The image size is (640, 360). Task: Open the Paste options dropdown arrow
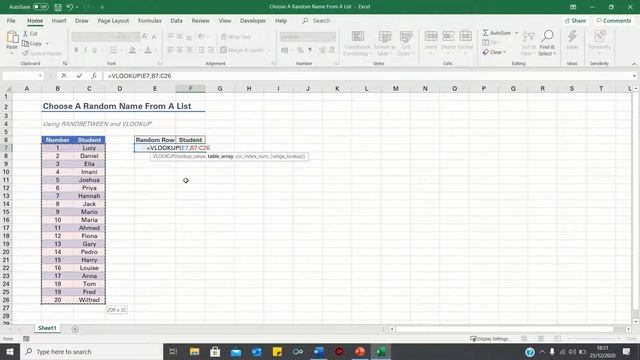click(x=12, y=53)
